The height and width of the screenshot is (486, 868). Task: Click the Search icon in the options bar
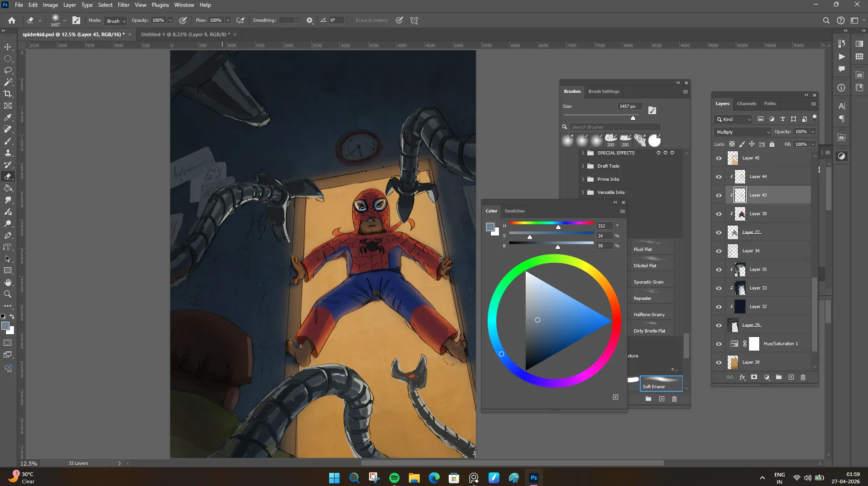coord(826,20)
